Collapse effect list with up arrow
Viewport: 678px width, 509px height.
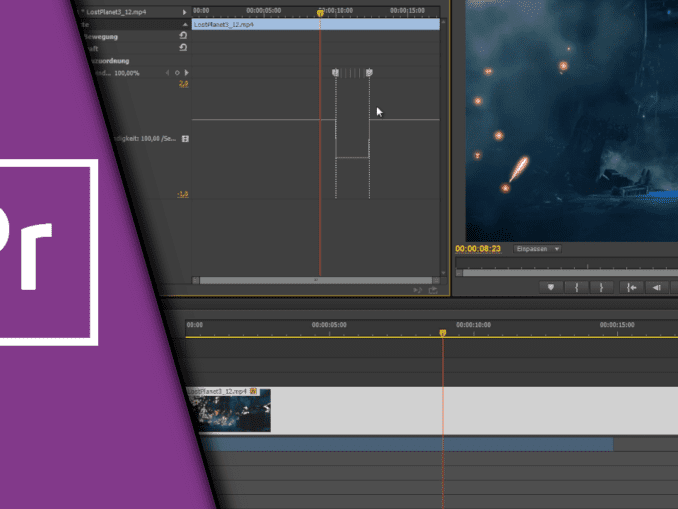[185, 24]
